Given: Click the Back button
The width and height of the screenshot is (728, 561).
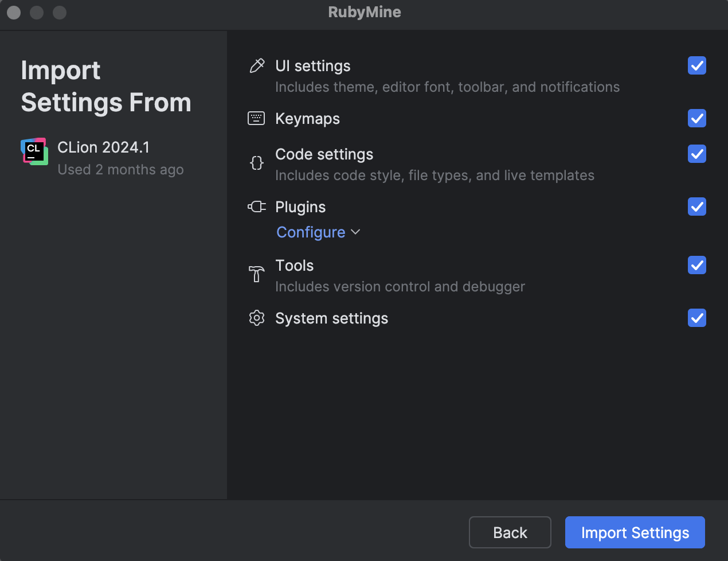Looking at the screenshot, I should pos(510,532).
